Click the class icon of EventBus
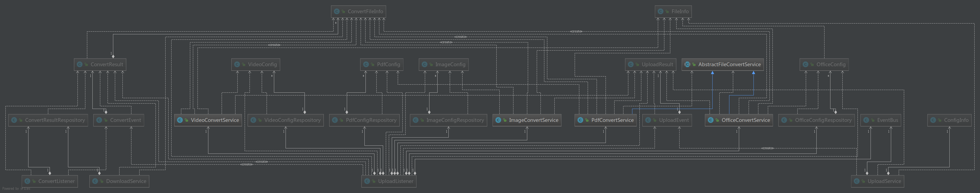Image resolution: width=980 pixels, height=193 pixels. click(x=866, y=120)
